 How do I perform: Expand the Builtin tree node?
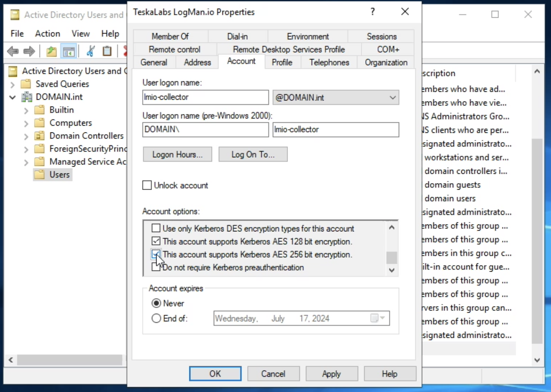pyautogui.click(x=26, y=111)
